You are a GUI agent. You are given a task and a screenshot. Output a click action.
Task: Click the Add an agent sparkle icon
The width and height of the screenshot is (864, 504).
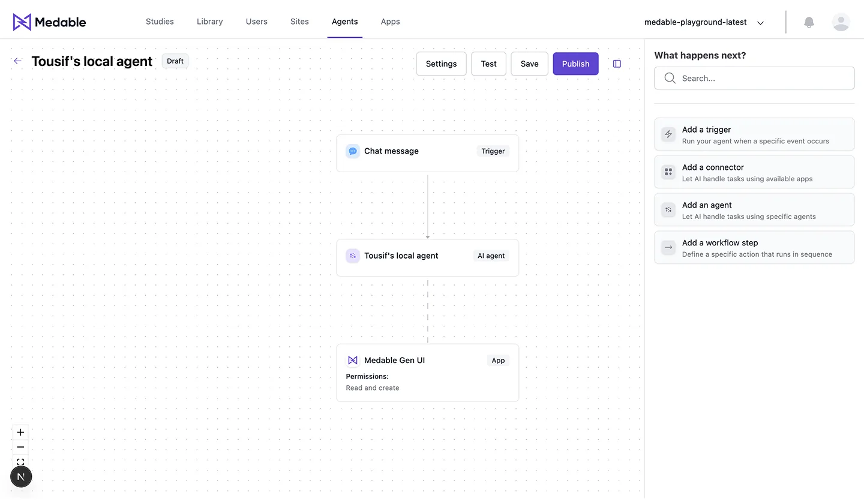tap(668, 210)
